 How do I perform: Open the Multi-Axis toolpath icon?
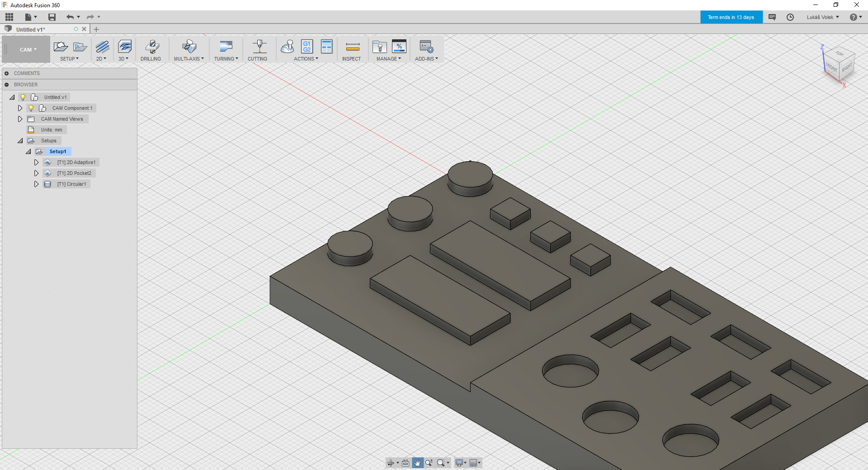pos(189,47)
